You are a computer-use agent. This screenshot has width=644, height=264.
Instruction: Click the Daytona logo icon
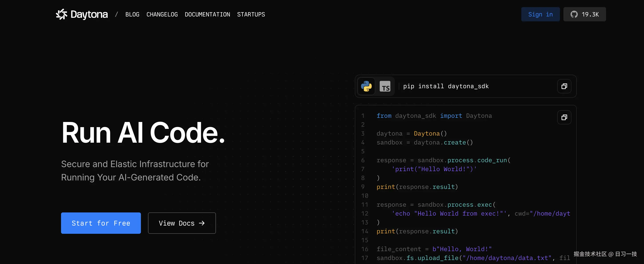click(x=62, y=14)
